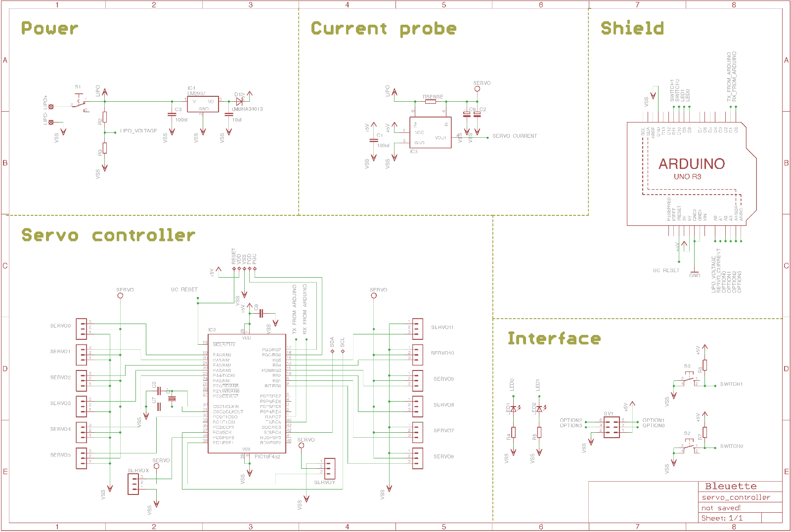Select the IC2 designator above the PIC
791x532 pixels.
point(212,329)
